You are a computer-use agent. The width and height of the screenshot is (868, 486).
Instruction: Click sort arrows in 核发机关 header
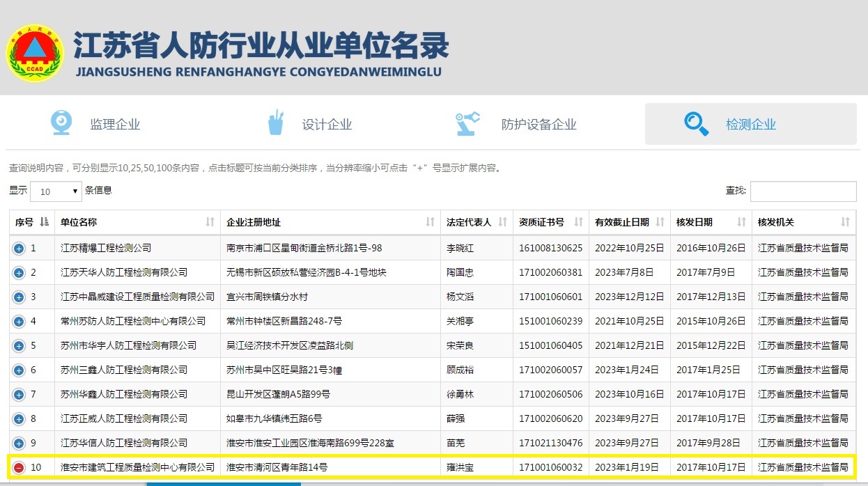pyautogui.click(x=845, y=222)
